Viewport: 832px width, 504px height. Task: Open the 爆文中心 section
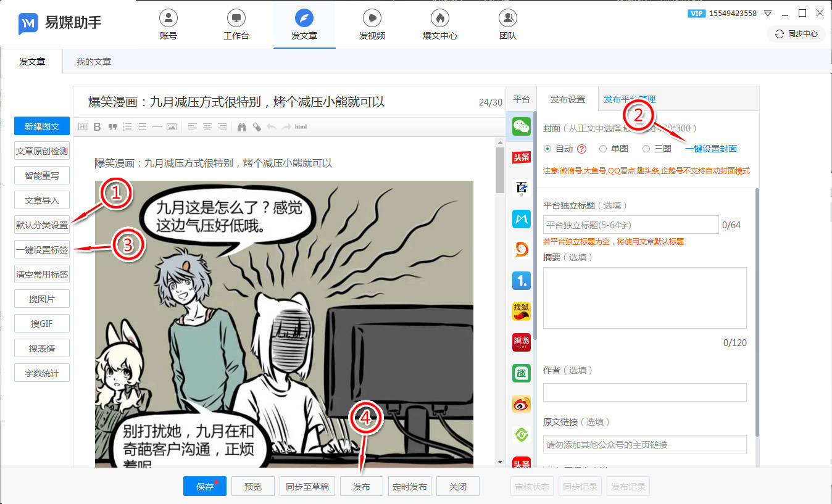[440, 25]
